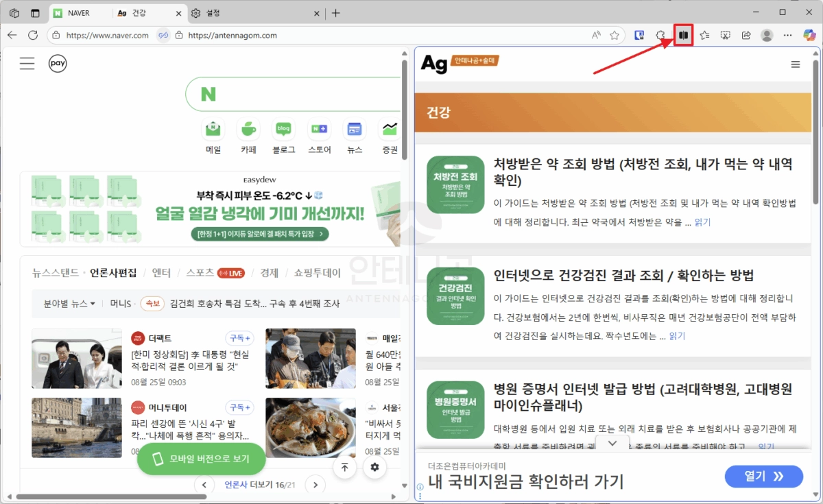The image size is (823, 504).
Task: Click 읽기 link under 처방받은 약 article
Action: [x=702, y=222]
